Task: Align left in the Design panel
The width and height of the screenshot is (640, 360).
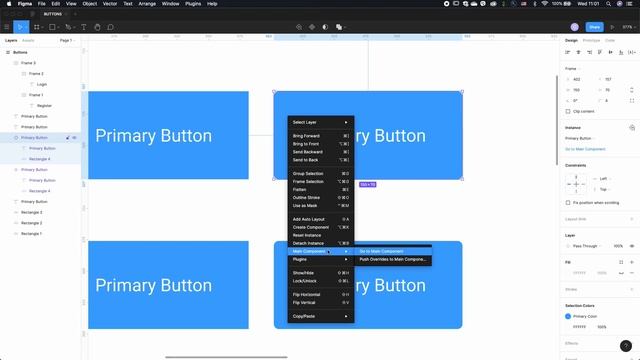Action: pos(567,52)
